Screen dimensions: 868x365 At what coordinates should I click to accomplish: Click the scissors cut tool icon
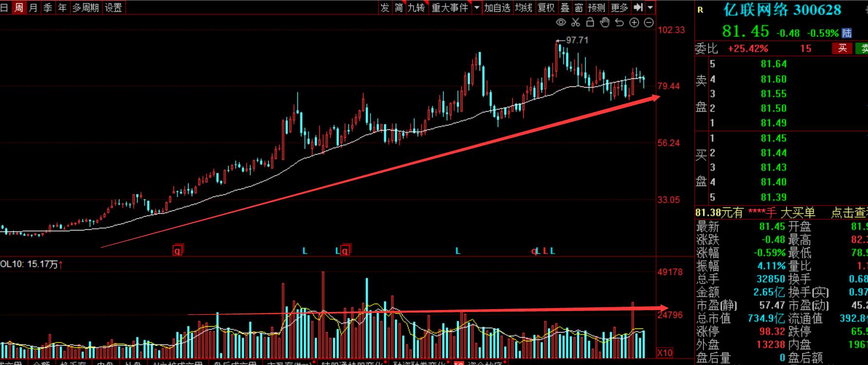click(576, 22)
